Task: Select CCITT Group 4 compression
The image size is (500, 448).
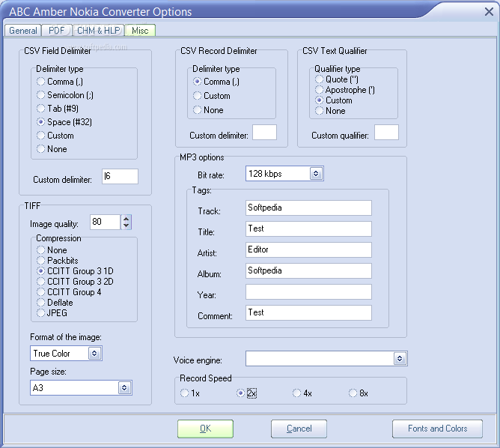Action: [69, 292]
